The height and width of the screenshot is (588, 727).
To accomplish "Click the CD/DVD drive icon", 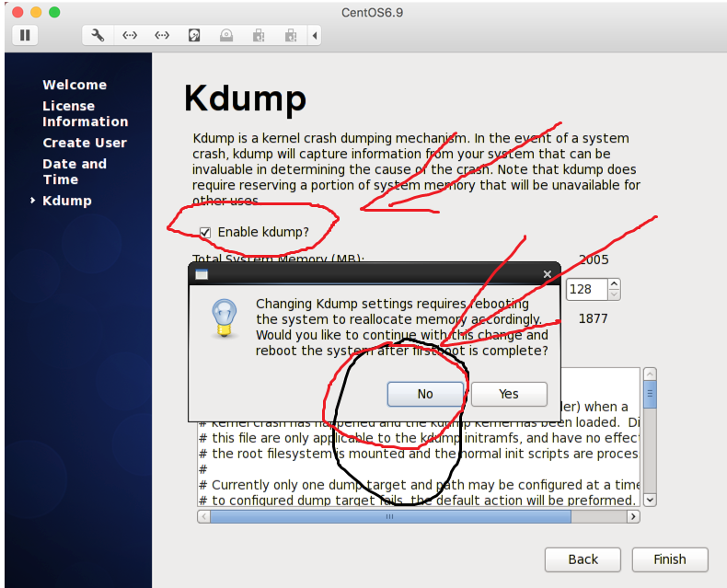I will click(x=226, y=35).
